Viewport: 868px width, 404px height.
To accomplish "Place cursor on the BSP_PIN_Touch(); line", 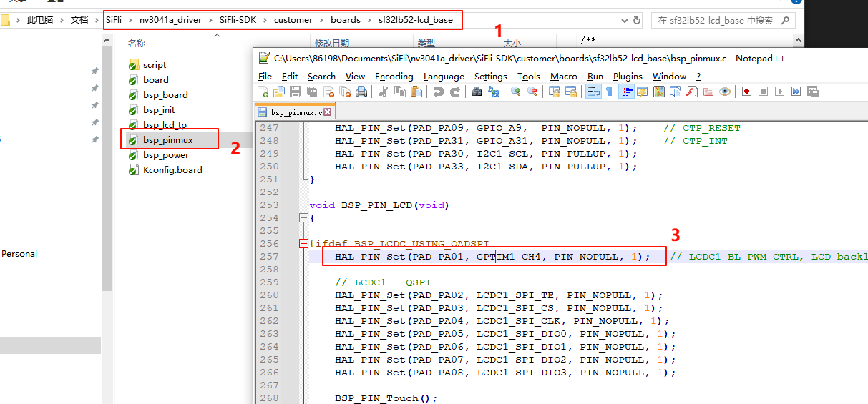I will click(386, 398).
